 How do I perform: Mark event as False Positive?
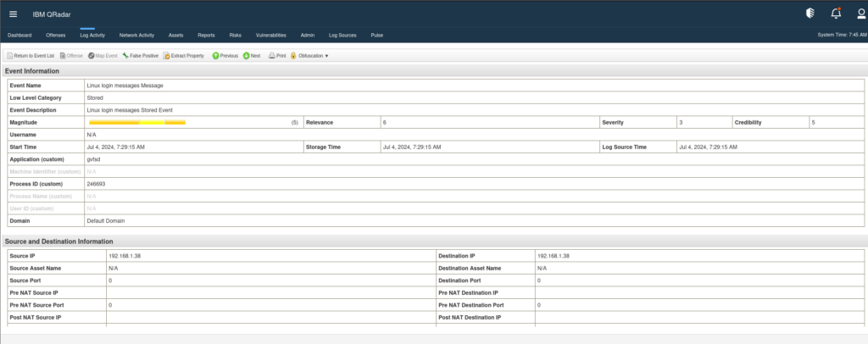140,55
